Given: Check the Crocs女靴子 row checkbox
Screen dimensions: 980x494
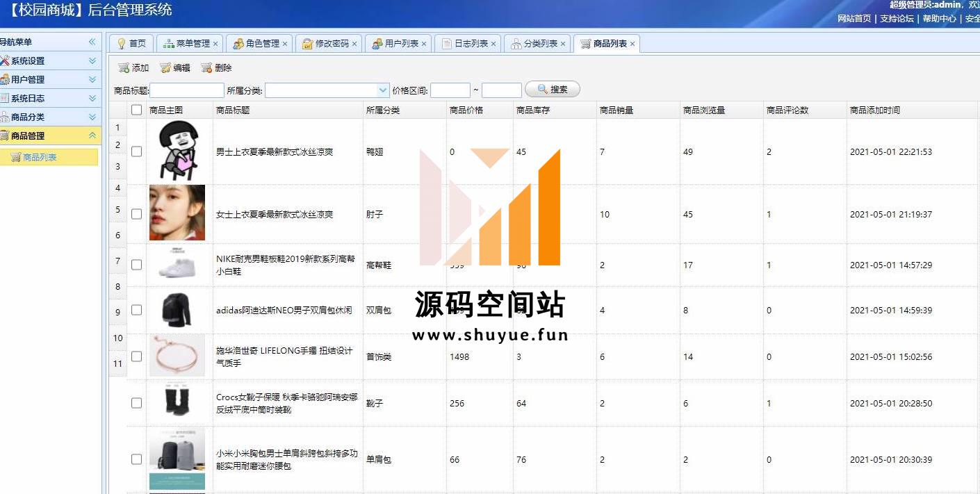Looking at the screenshot, I should (x=136, y=403).
